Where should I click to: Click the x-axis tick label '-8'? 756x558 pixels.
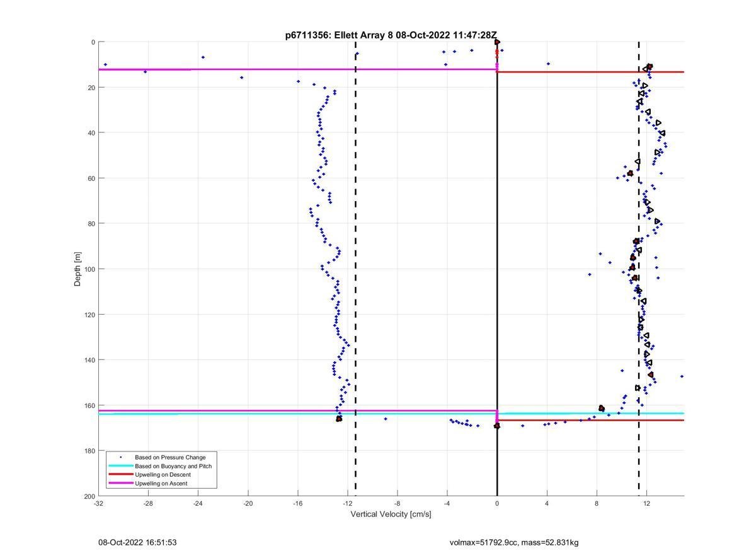[398, 503]
